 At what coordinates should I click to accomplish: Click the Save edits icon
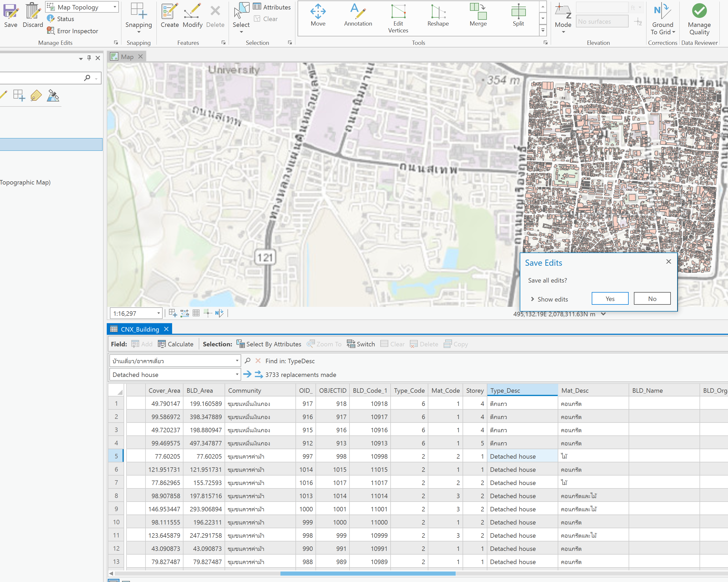pos(11,12)
